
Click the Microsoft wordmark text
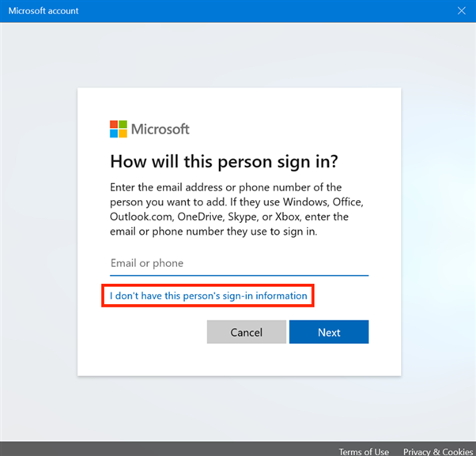(161, 130)
